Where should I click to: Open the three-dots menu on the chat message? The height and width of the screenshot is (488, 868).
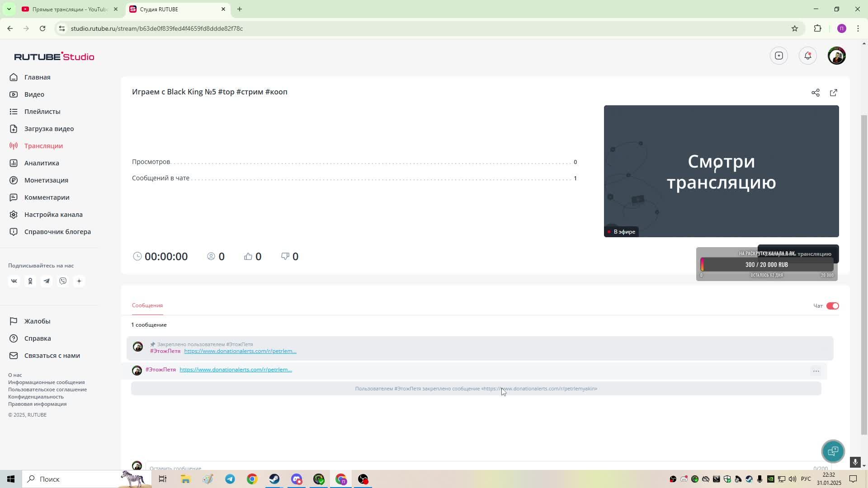(816, 371)
